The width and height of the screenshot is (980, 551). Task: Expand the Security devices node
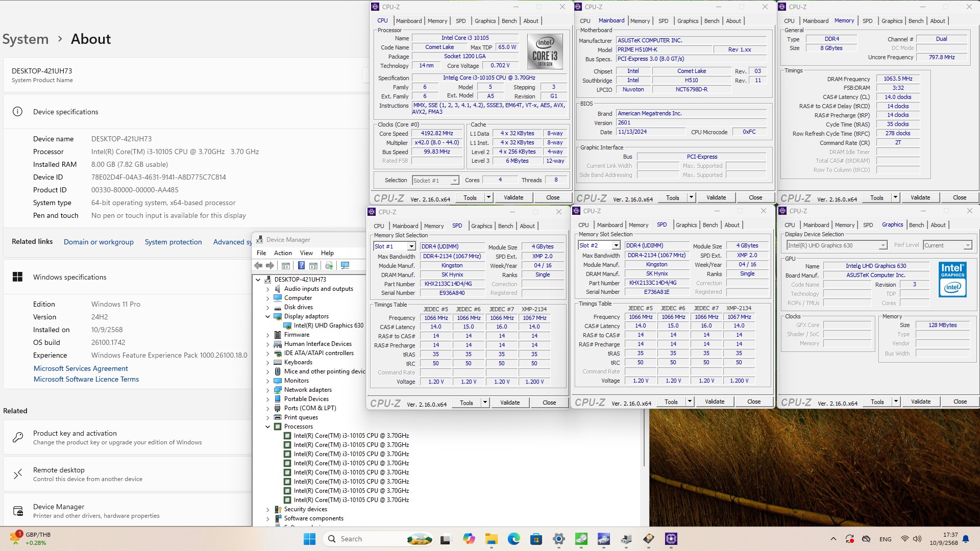267,509
